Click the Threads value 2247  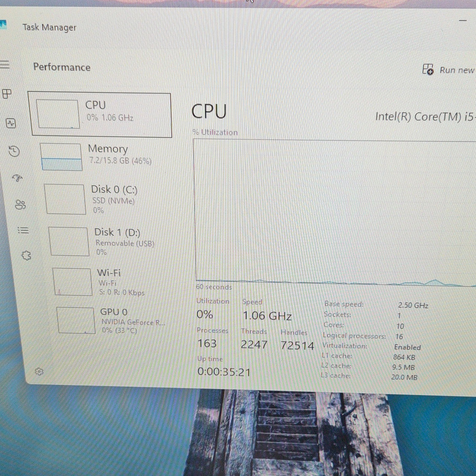pos(254,344)
